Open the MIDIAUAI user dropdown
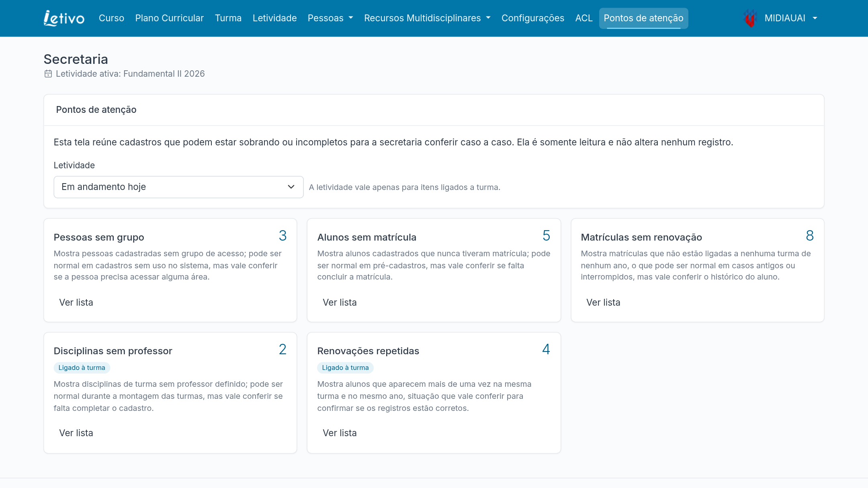This screenshot has width=868, height=488. point(791,18)
